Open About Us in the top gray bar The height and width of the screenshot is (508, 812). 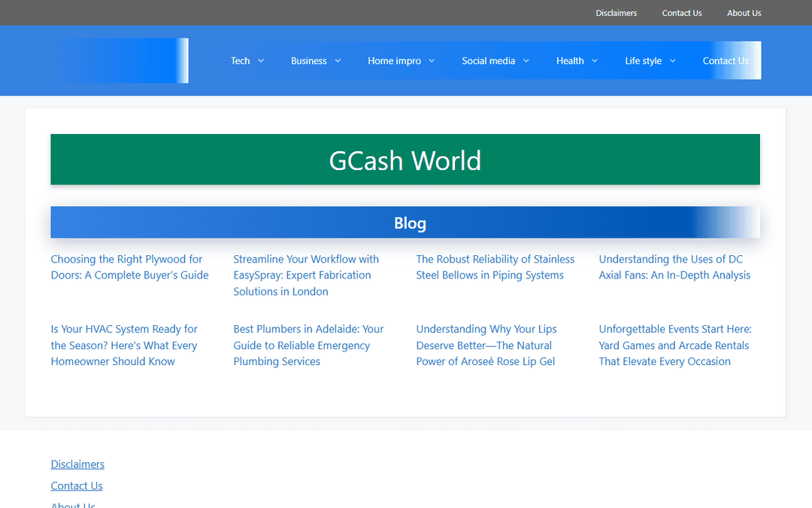tap(744, 13)
